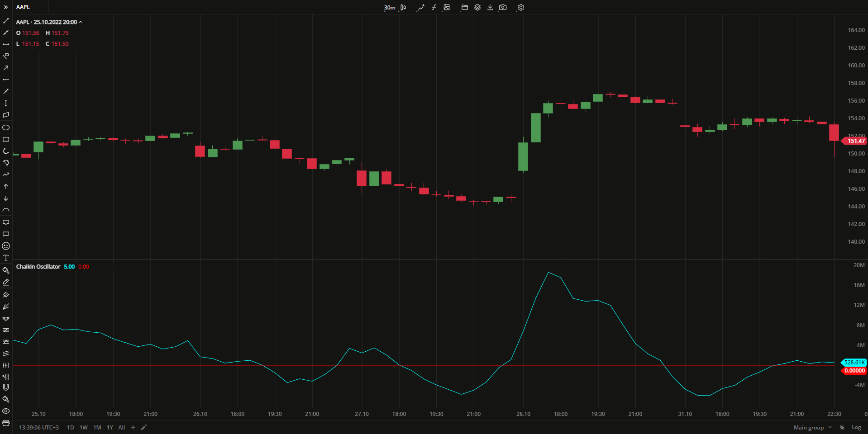Select the text label tool
The image size is (868, 434).
[6, 258]
